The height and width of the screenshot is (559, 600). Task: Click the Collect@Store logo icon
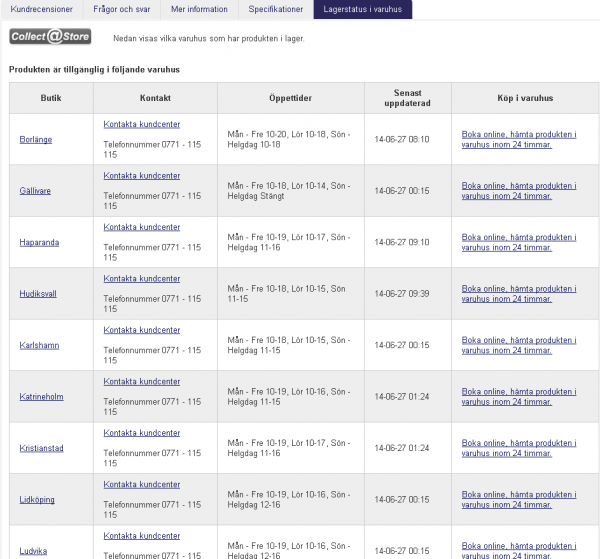point(50,37)
